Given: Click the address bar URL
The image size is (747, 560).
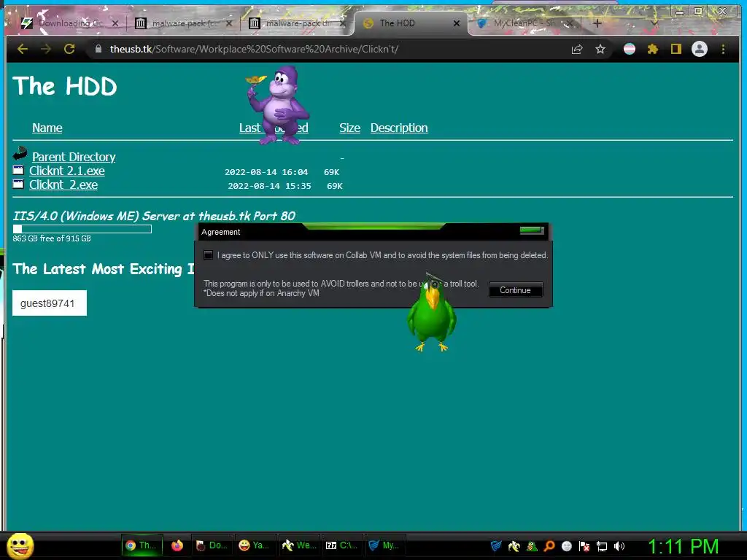Looking at the screenshot, I should tap(254, 49).
